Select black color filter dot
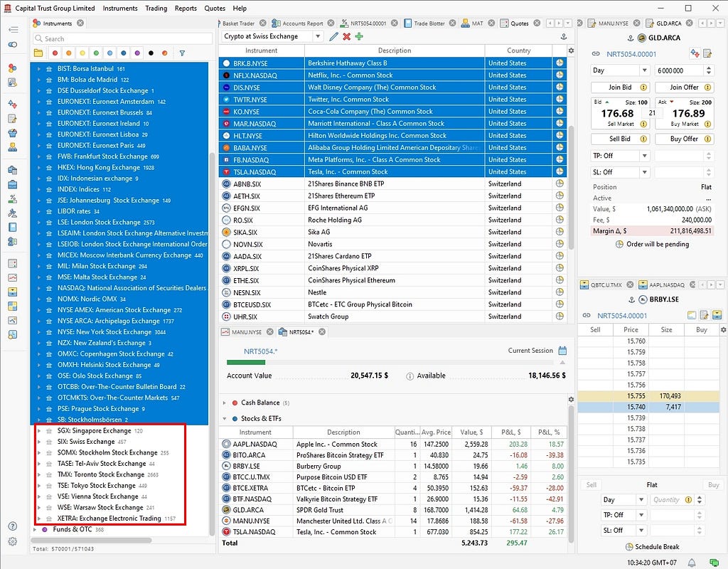The width and height of the screenshot is (728, 569). [151, 53]
